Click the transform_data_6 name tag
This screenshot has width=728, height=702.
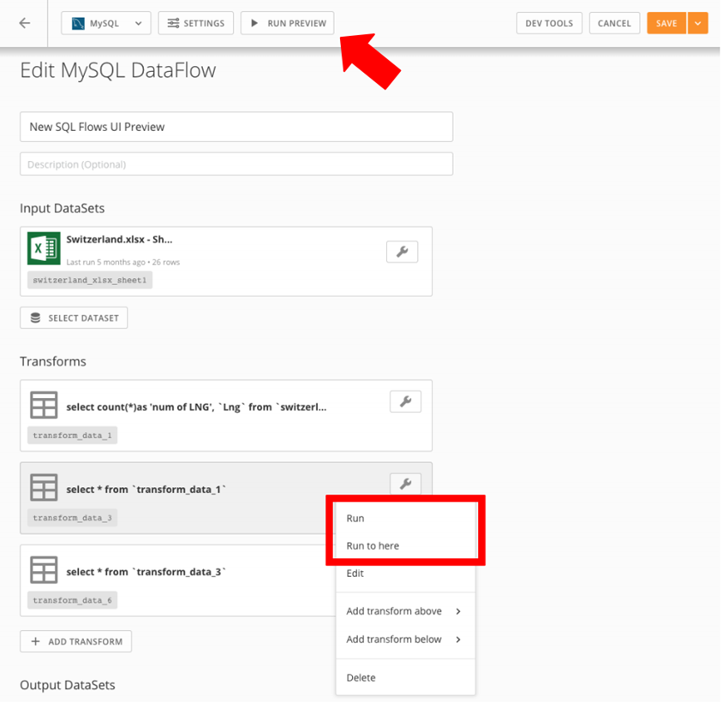pyautogui.click(x=72, y=600)
